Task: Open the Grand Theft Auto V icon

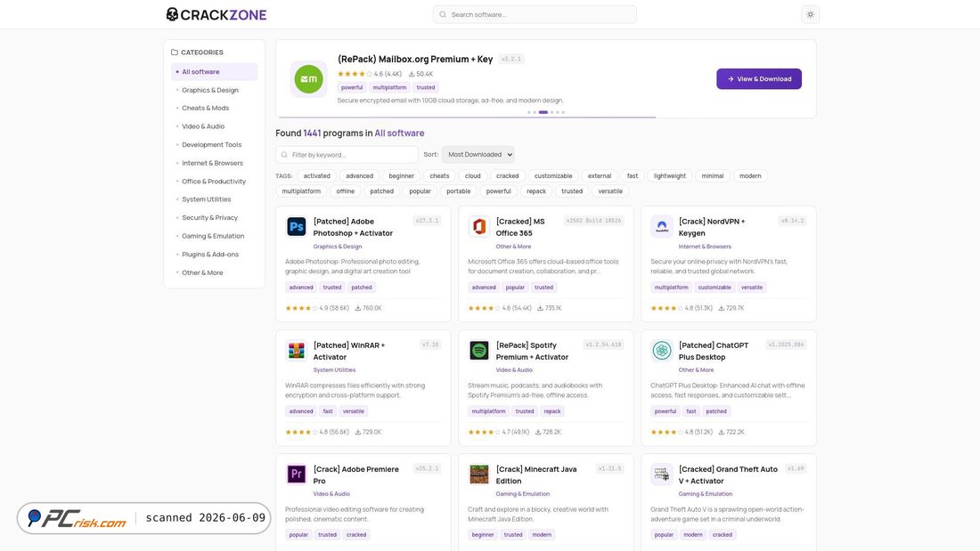Action: 661,474
